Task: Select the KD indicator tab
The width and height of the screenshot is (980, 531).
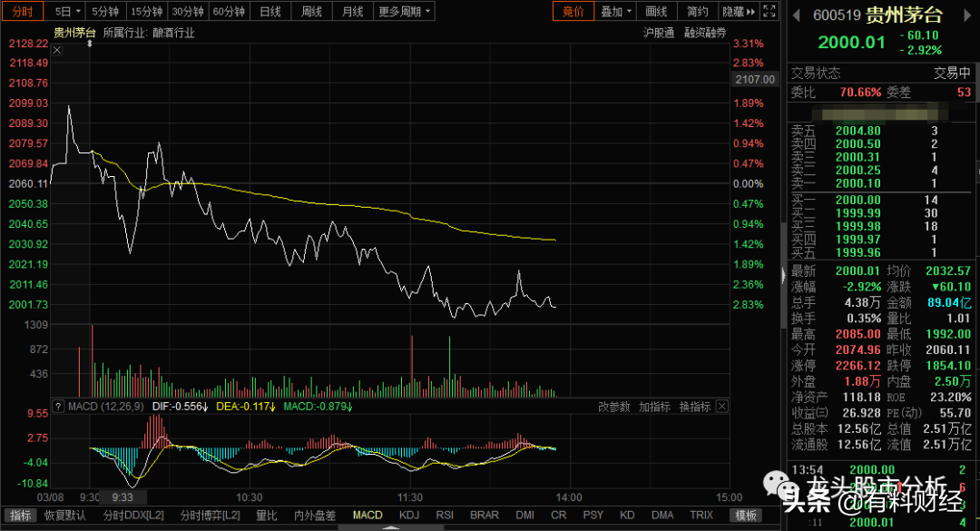Action: (x=628, y=516)
